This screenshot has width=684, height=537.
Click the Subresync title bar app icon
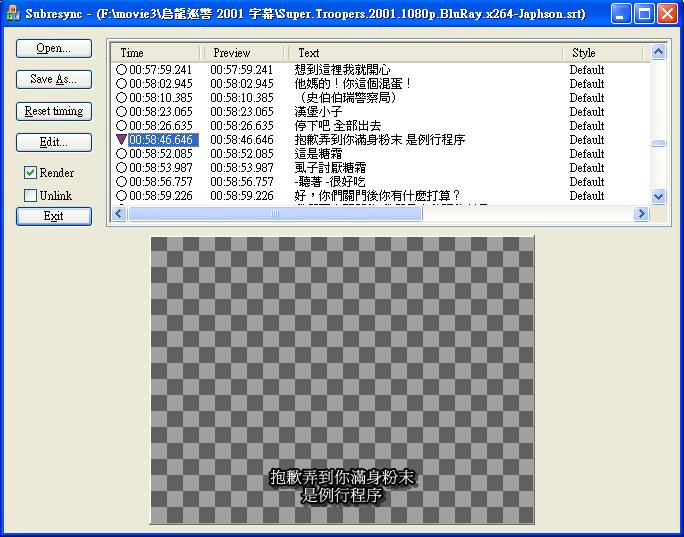[14, 14]
